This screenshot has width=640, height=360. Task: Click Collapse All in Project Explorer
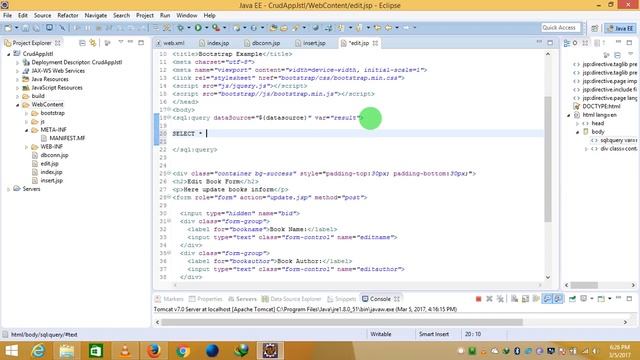(x=82, y=43)
